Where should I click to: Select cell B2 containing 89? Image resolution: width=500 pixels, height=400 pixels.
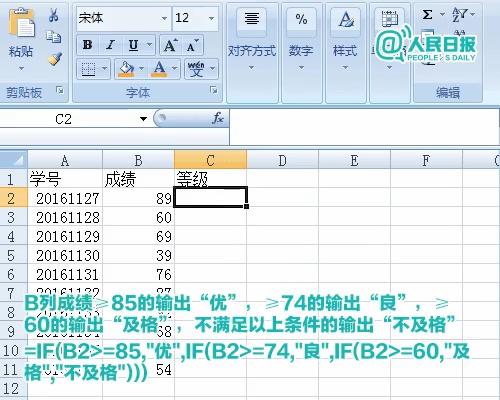point(138,198)
